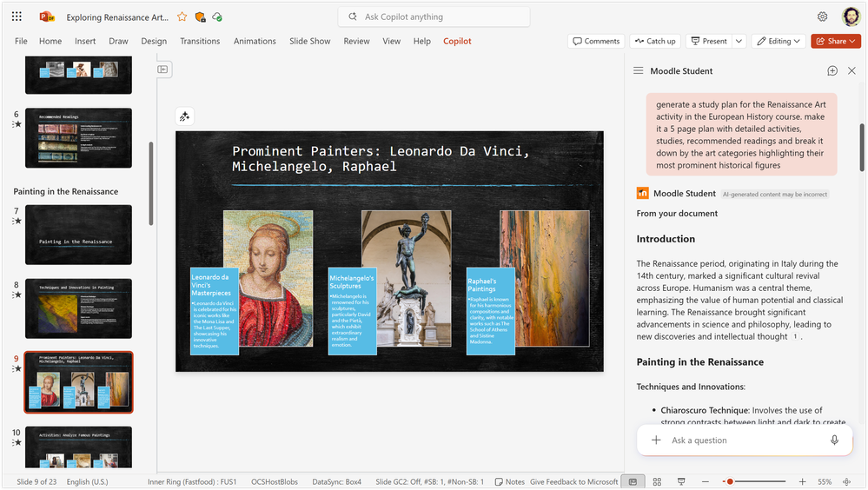Click Michelangelo's Sculptures text box
The width and height of the screenshot is (868, 490).
[352, 312]
